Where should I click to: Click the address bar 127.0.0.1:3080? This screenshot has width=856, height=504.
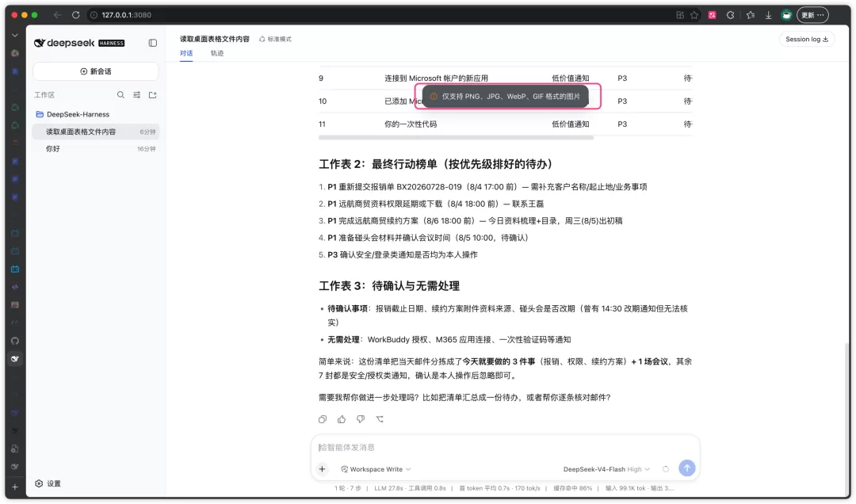click(127, 15)
